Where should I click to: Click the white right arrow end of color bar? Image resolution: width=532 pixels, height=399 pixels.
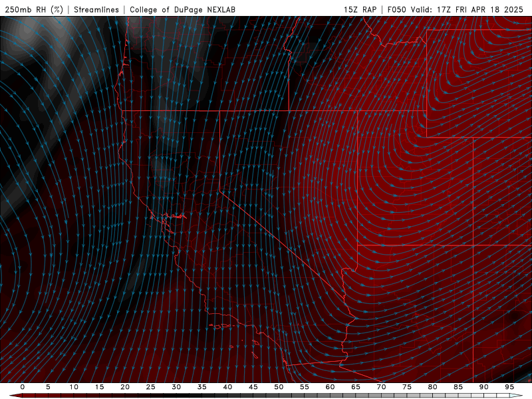(516, 396)
